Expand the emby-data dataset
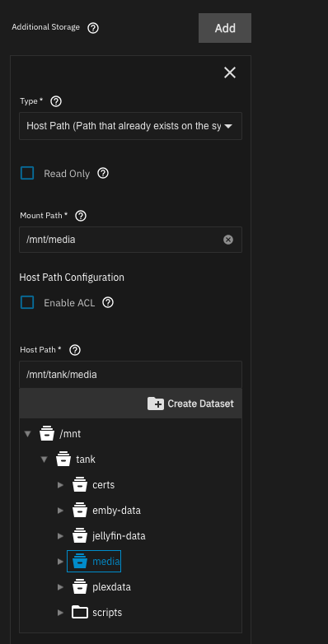 pos(60,510)
